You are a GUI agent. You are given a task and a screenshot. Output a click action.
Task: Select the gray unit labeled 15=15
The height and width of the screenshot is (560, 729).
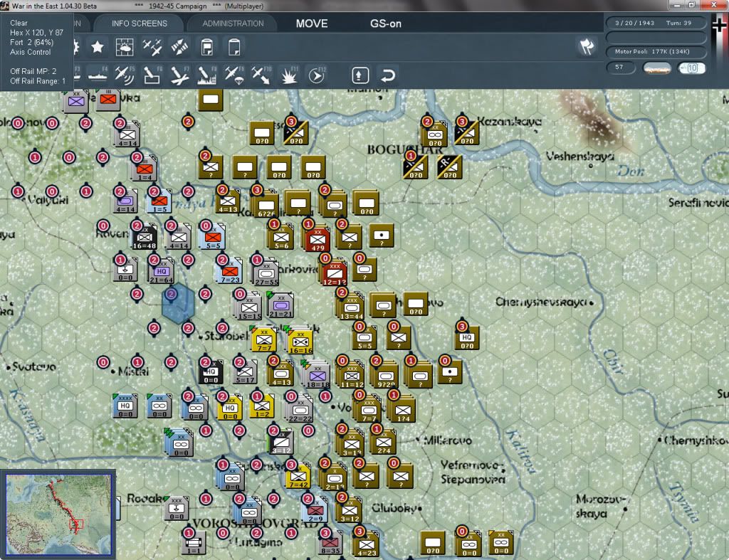248,306
